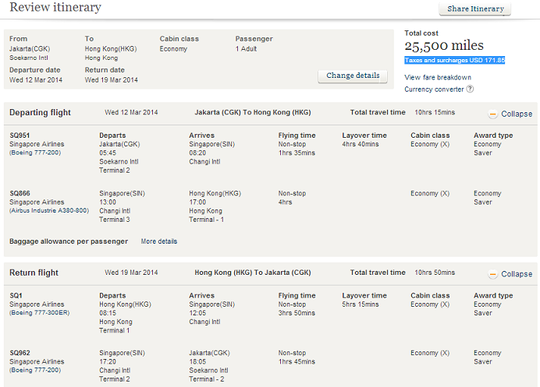This screenshot has width=540, height=387.
Task: Click flying time 3hrs 50mins
Action: click(x=297, y=313)
